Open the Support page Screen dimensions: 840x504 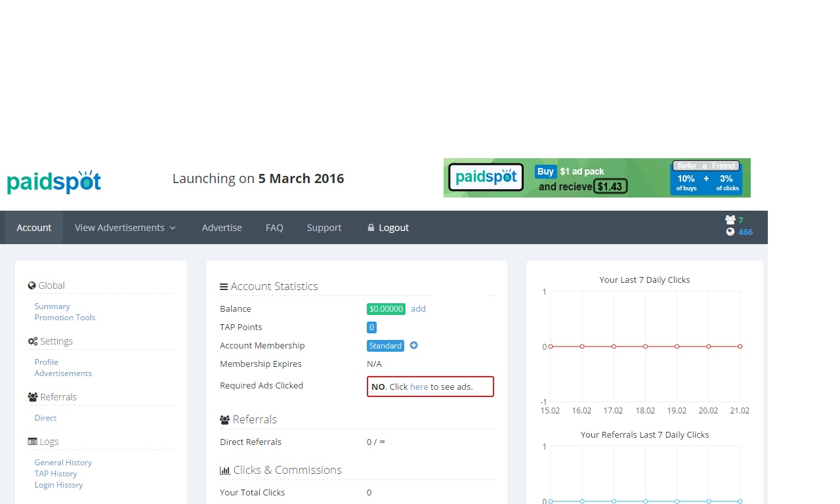tap(324, 228)
